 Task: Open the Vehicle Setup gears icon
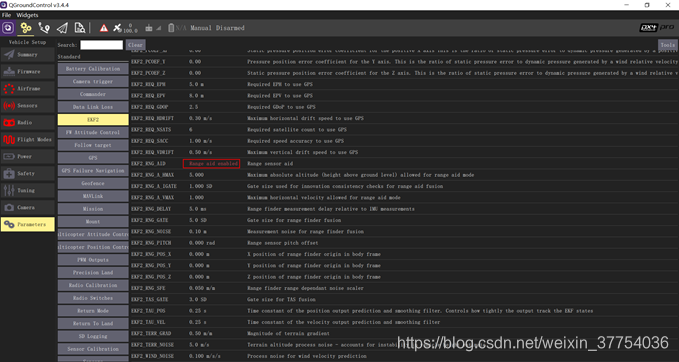point(26,28)
